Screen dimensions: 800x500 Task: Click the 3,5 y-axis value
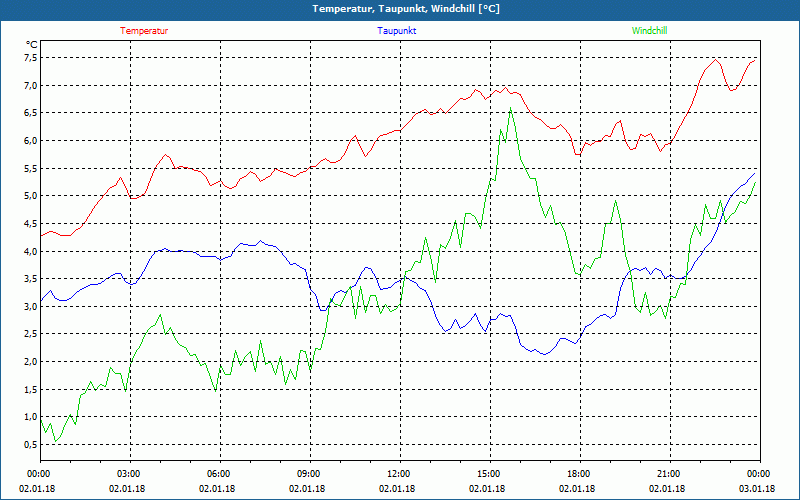[x=31, y=279]
